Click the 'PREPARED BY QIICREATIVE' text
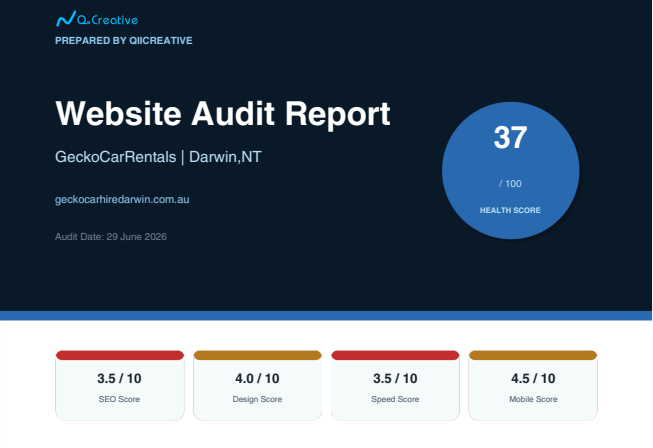The image size is (653, 448). click(x=124, y=41)
